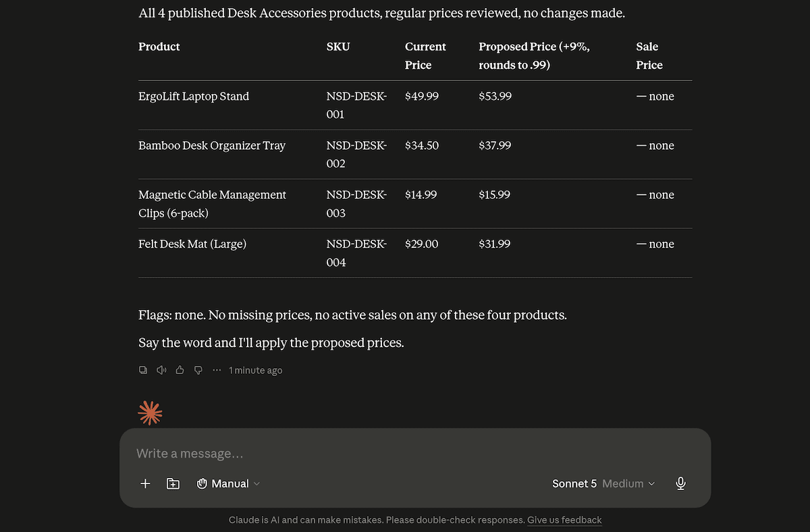Click the current price $49.99
This screenshot has height=532, width=810.
pyautogui.click(x=422, y=96)
